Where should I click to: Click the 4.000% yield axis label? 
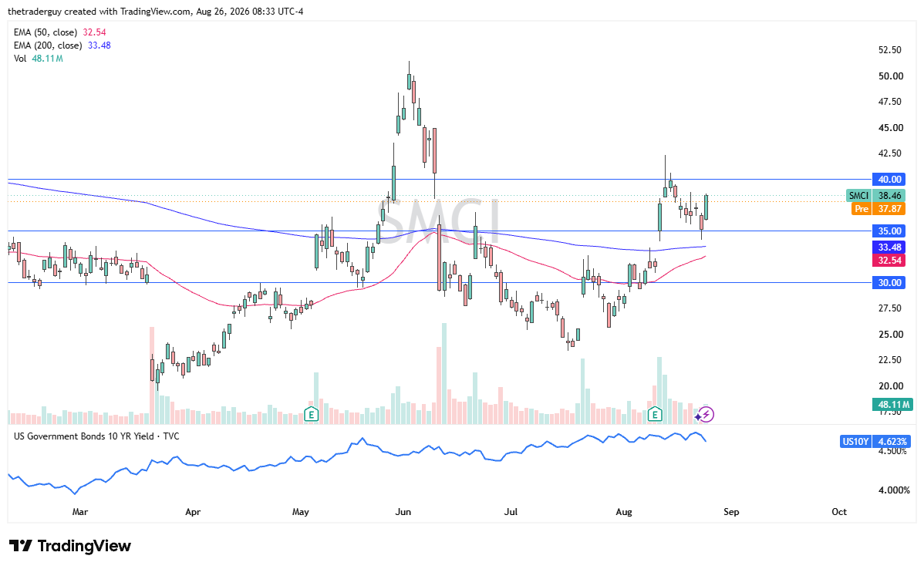click(x=894, y=490)
